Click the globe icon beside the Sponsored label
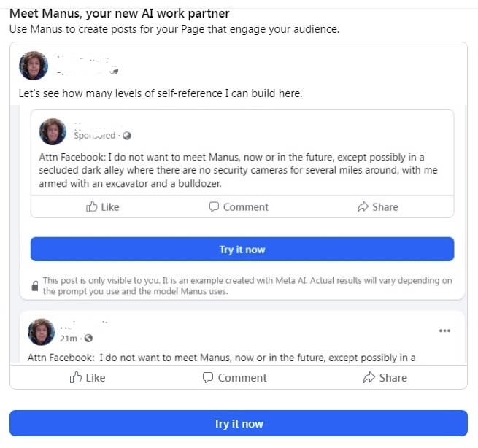Image resolution: width=478 pixels, height=448 pixels. point(127,136)
